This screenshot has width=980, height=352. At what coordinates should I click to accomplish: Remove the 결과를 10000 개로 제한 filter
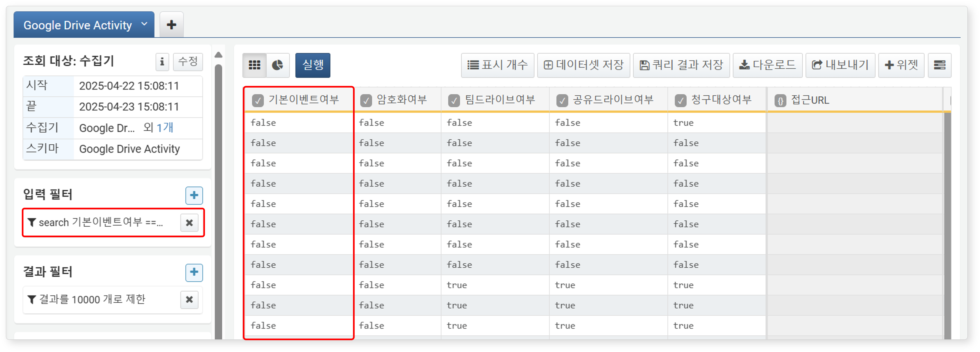[x=189, y=300]
